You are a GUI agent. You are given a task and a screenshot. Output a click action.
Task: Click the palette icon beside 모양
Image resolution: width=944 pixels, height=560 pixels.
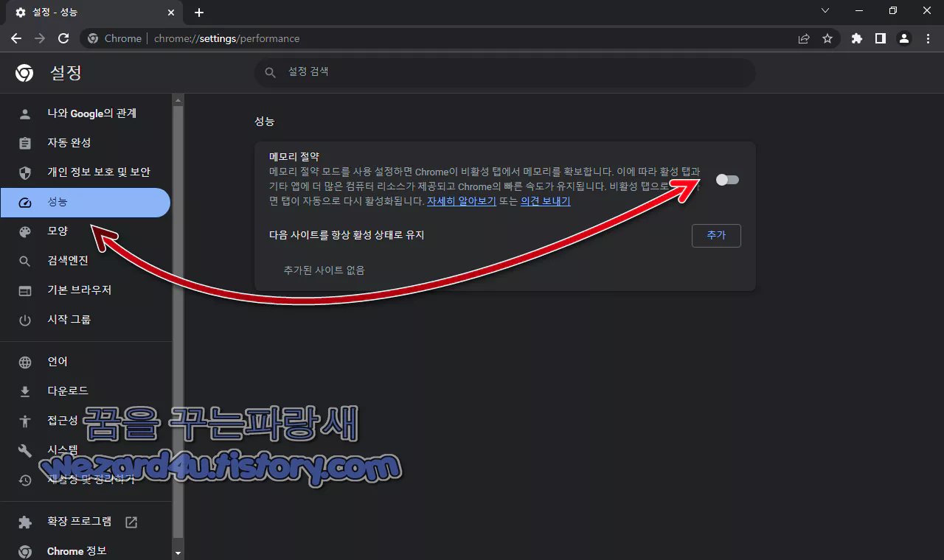[25, 231]
